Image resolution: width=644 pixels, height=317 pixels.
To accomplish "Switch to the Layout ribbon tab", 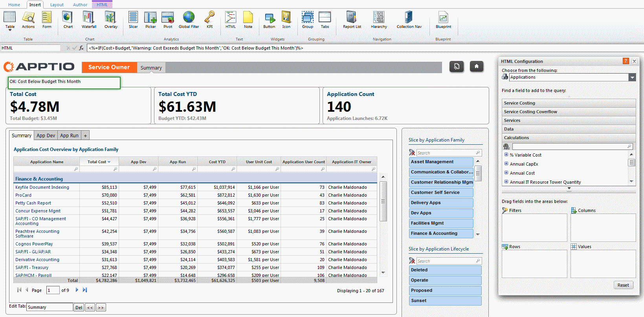I will pyautogui.click(x=57, y=5).
